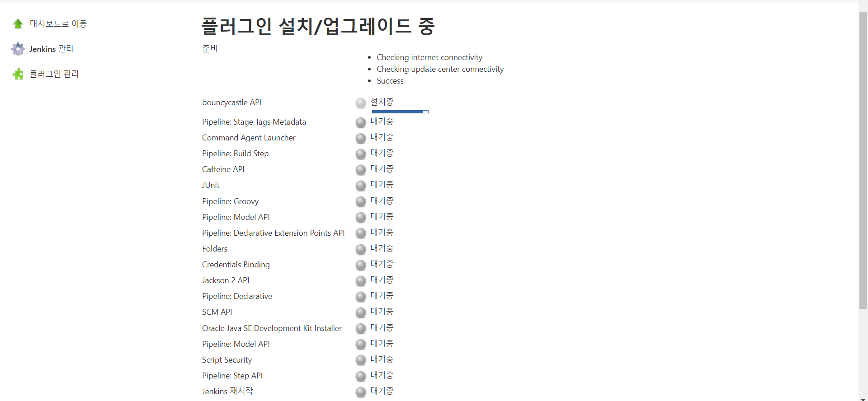Screen dimensions: 868x401
Task: Select the Script Security text
Action: 227,360
